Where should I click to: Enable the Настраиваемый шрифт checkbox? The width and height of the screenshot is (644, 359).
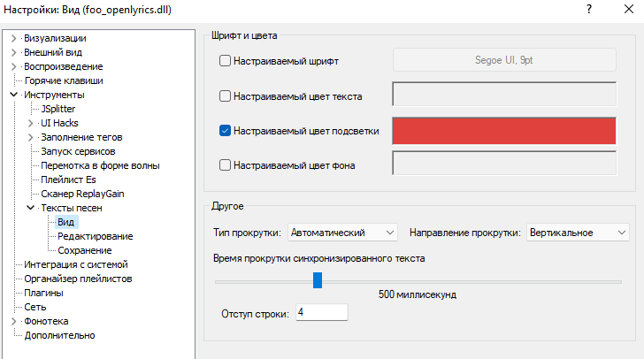[x=225, y=61]
